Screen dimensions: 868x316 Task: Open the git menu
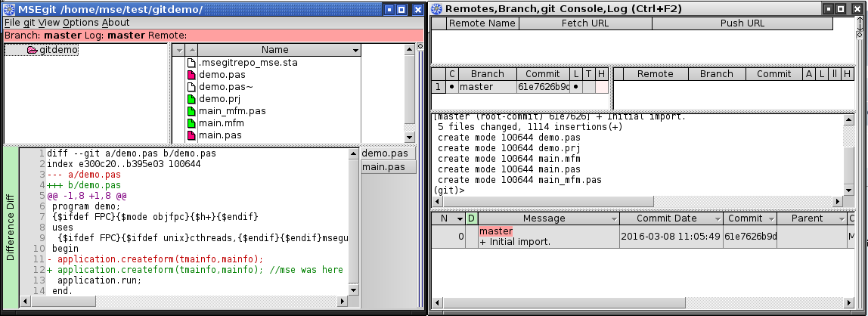click(29, 23)
